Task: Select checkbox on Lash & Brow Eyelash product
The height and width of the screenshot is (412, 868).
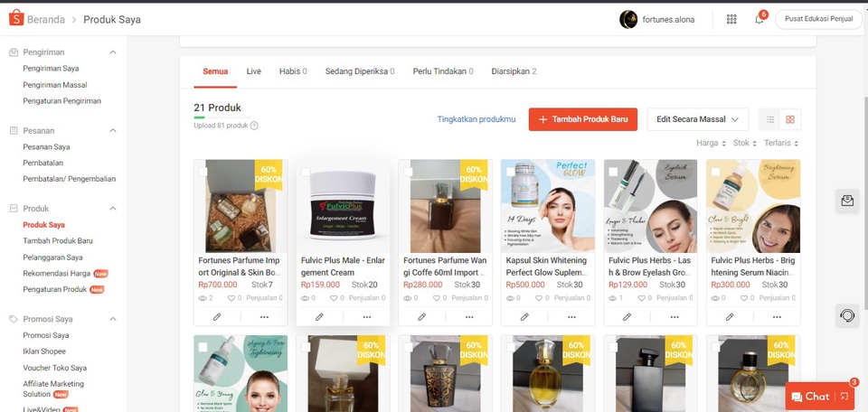Action: pos(613,172)
